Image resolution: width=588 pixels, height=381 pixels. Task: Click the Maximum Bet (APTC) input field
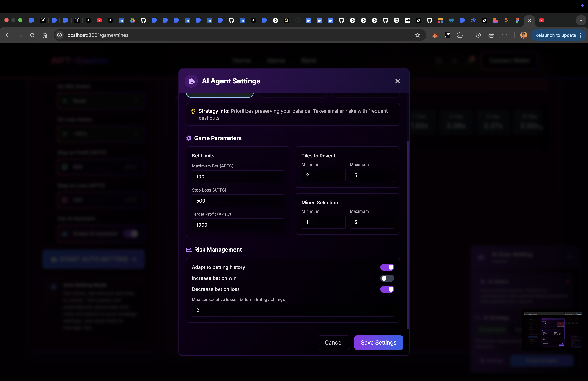[x=238, y=177]
